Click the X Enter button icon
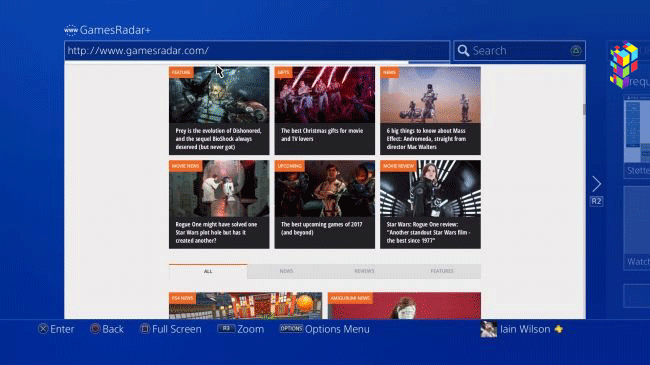 point(43,329)
